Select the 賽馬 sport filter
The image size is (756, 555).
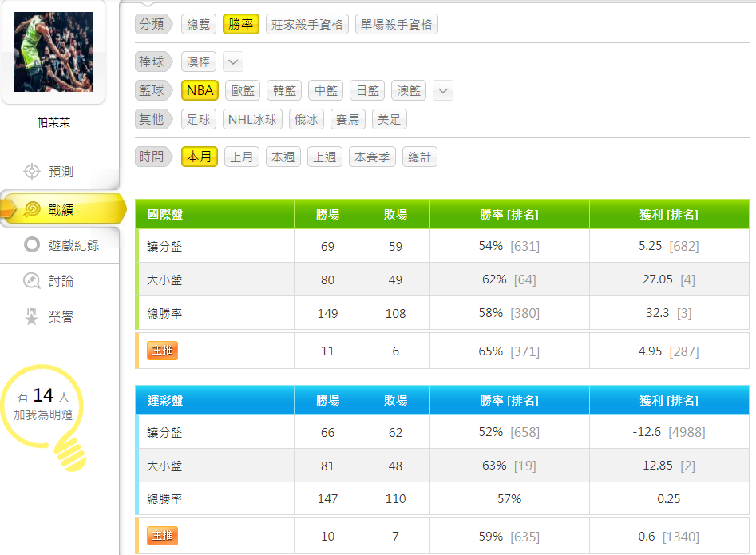click(x=348, y=119)
